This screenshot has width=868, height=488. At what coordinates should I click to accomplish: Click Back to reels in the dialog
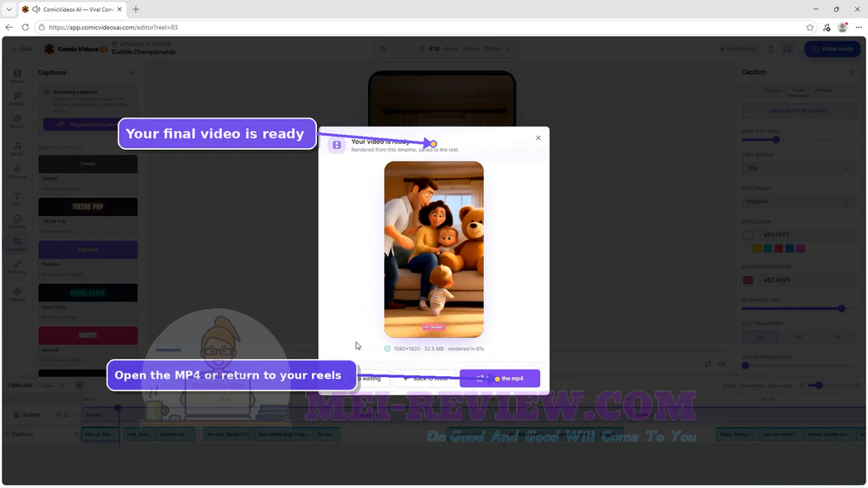pos(425,379)
